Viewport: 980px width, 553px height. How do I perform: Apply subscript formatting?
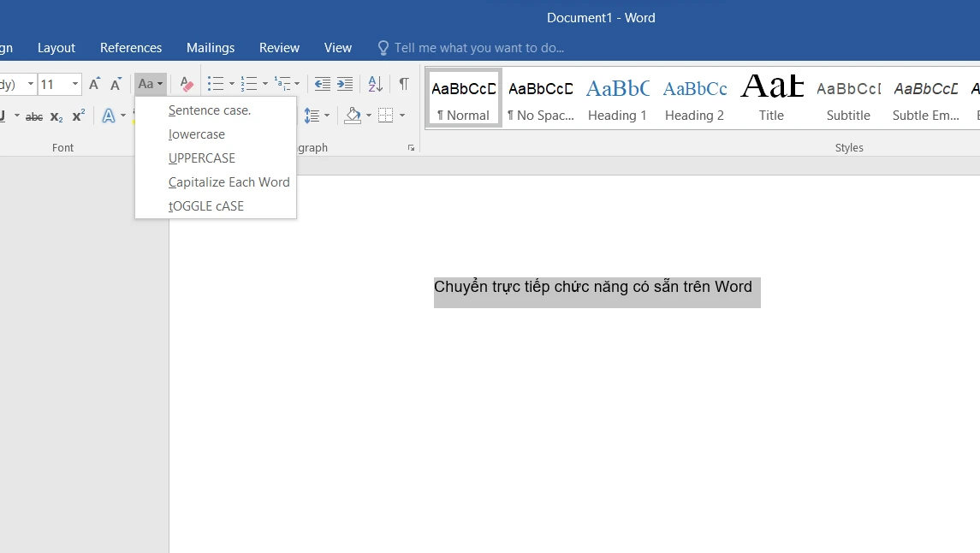tap(55, 116)
